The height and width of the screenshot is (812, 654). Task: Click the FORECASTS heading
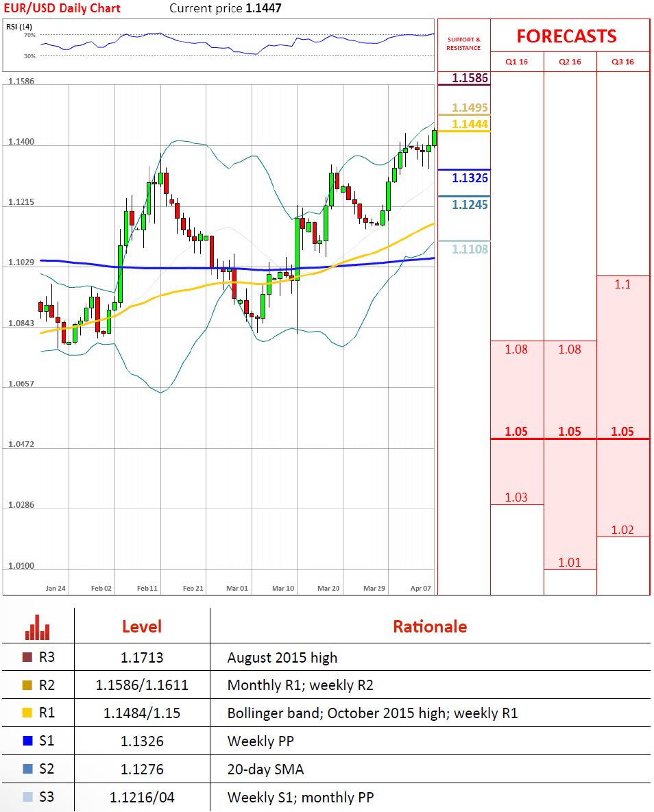tap(566, 36)
